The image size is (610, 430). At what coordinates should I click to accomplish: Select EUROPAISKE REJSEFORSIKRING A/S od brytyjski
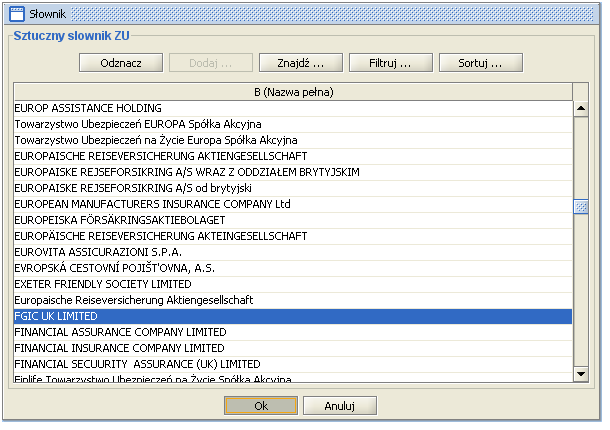[293, 188]
